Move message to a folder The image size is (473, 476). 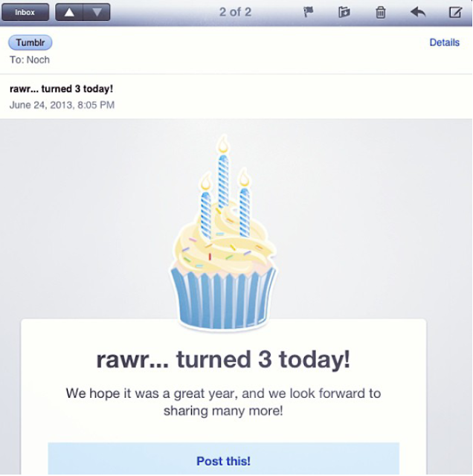344,12
